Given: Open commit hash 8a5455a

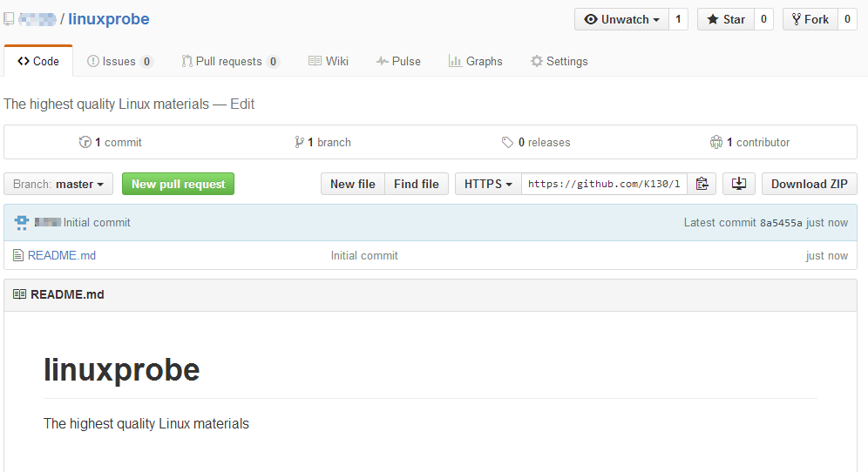Looking at the screenshot, I should point(781,222).
